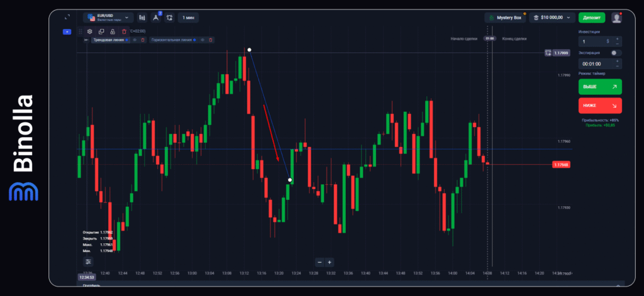Hide the Трендовая линия with its eye icon
Viewport: 644px width, 296px height.
135,40
